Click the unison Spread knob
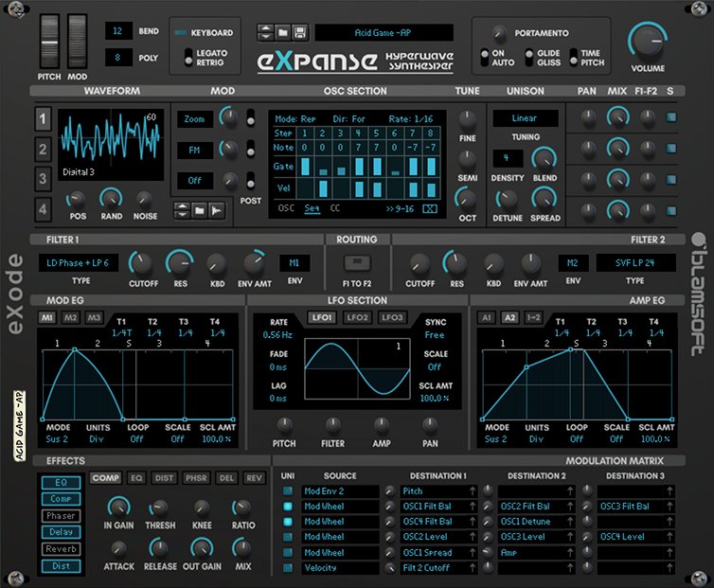This screenshot has height=588, width=714. (544, 199)
